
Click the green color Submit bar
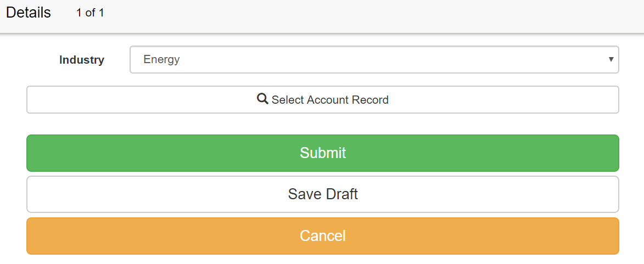click(322, 153)
